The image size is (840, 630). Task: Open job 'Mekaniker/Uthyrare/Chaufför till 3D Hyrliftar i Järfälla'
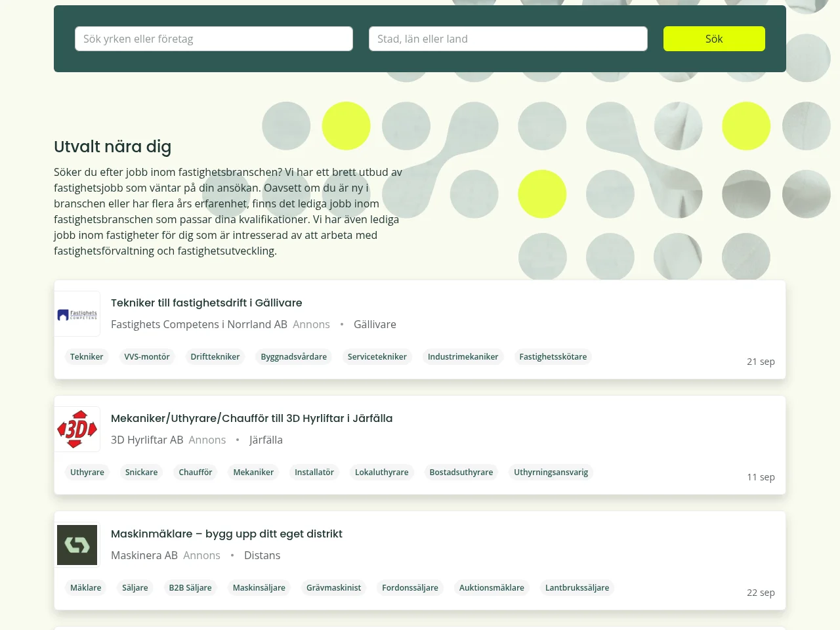click(252, 418)
